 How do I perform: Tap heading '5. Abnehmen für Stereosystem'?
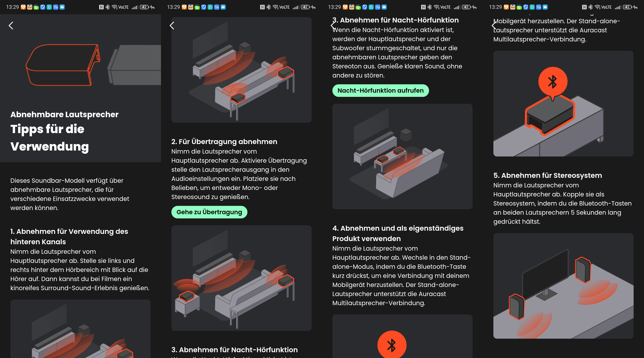pyautogui.click(x=547, y=175)
